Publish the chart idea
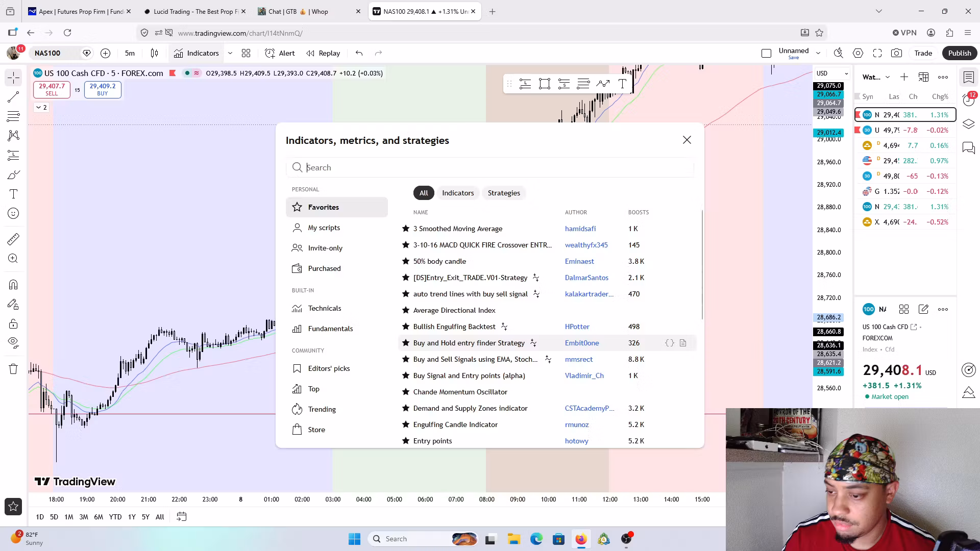Image resolution: width=980 pixels, height=551 pixels. (960, 53)
